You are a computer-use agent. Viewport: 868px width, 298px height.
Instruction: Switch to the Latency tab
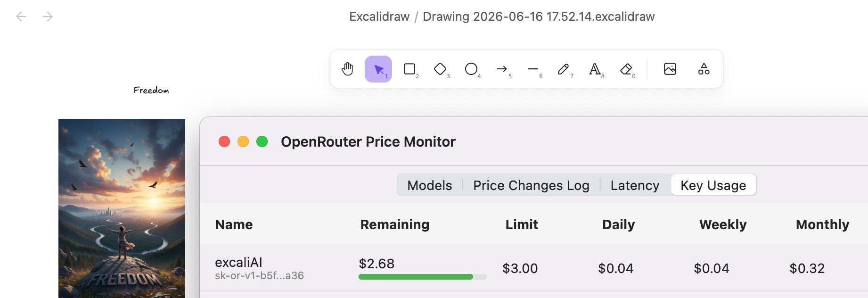(635, 185)
